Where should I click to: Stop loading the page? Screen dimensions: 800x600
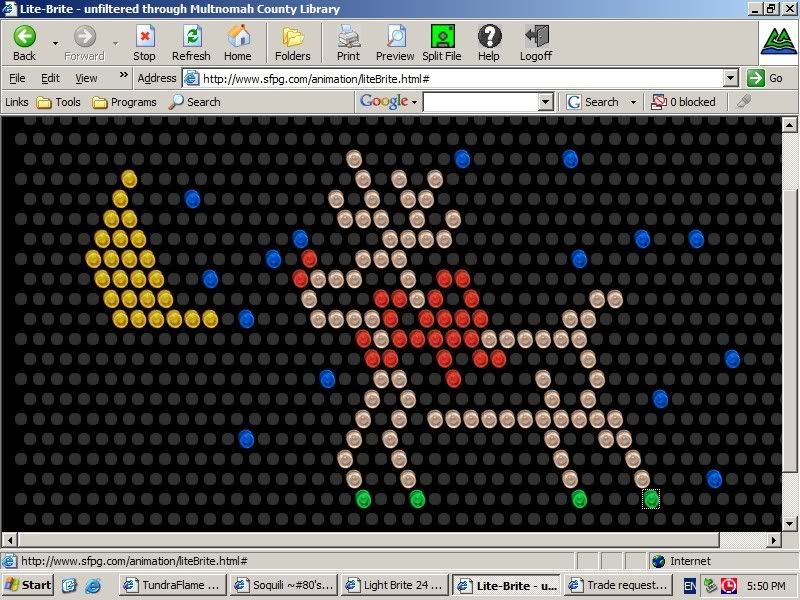pyautogui.click(x=144, y=43)
